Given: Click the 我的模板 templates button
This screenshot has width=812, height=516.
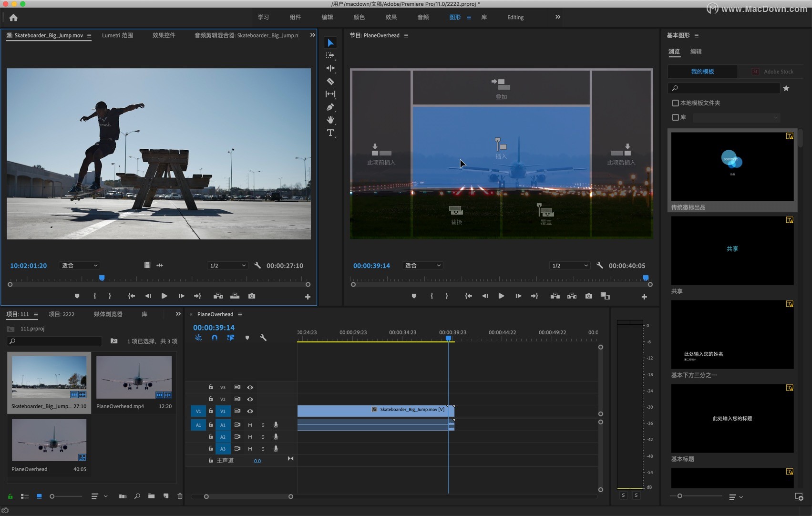Looking at the screenshot, I should coord(702,72).
